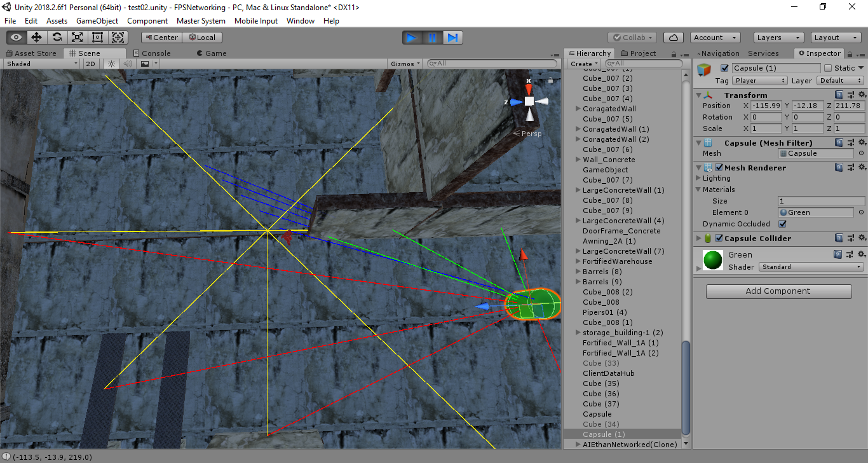Toggle the Dynamic Occluded checkbox
868x463 pixels.
pyautogui.click(x=782, y=224)
